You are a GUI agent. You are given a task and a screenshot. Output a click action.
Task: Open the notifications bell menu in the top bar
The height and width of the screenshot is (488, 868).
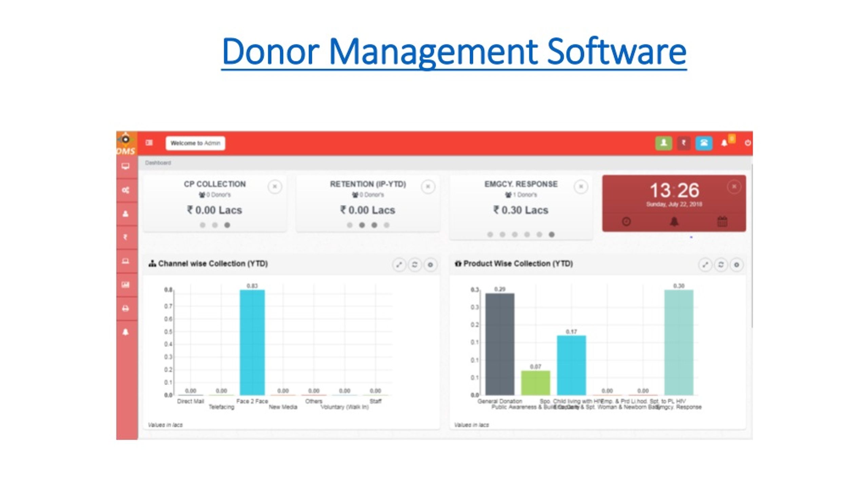724,143
